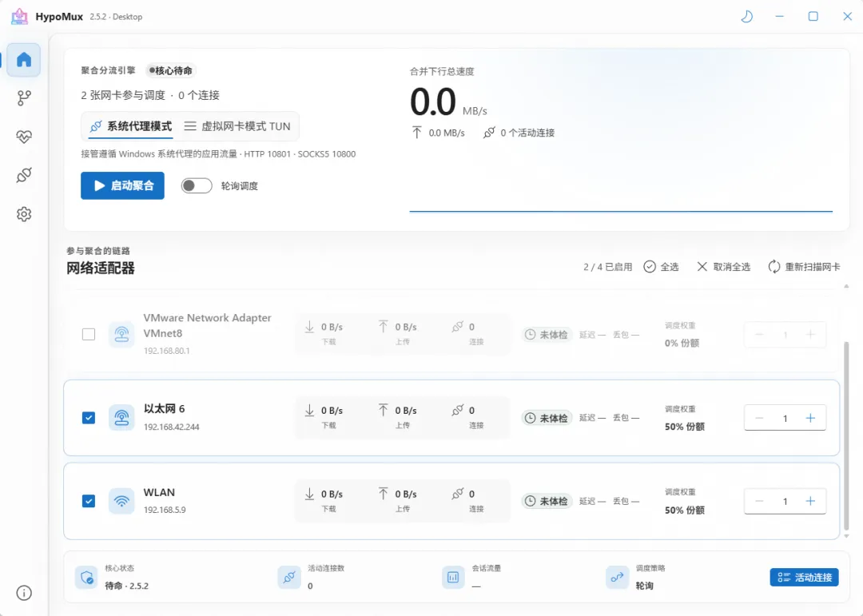Screen dimensions: 863x616
Task: Click the core status shield icon
Action: 86,578
